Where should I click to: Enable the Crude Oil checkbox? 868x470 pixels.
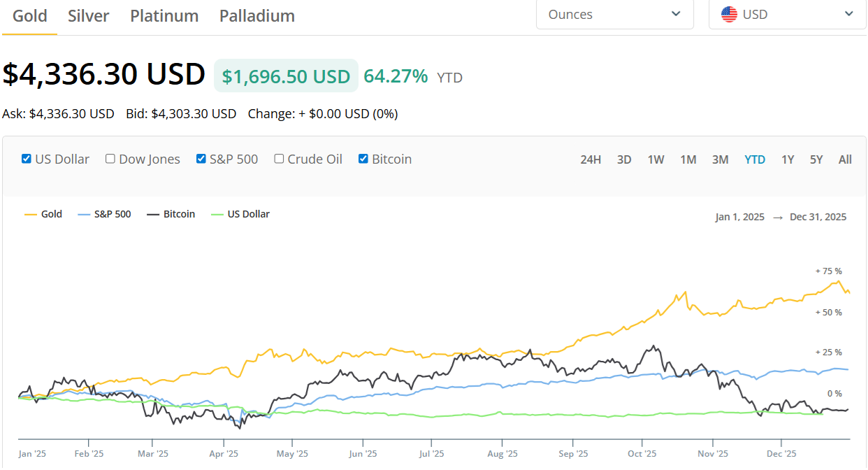click(x=280, y=159)
